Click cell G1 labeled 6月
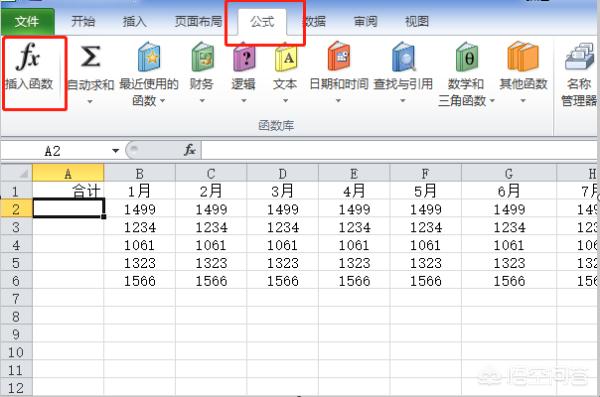The width and height of the screenshot is (600, 397). pos(509,191)
